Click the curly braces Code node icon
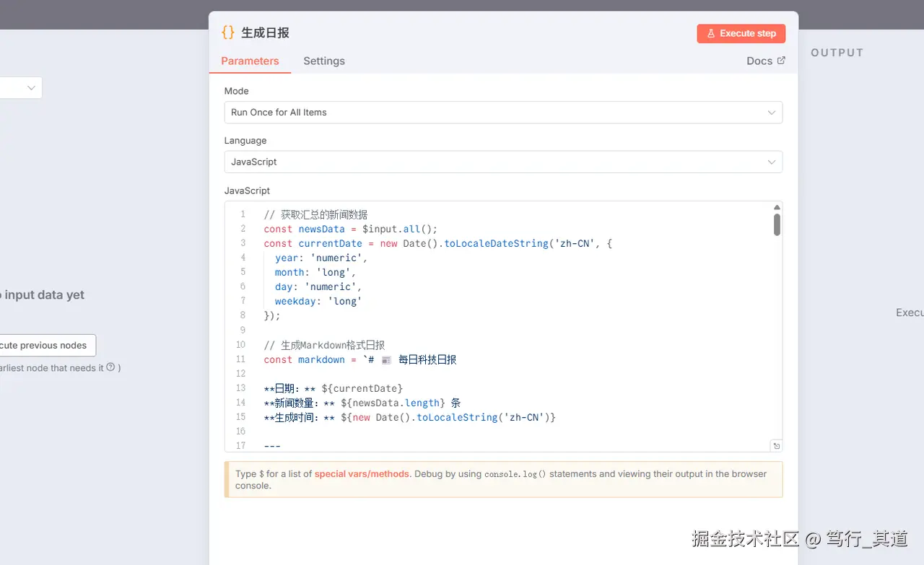924x565 pixels. 228,32
